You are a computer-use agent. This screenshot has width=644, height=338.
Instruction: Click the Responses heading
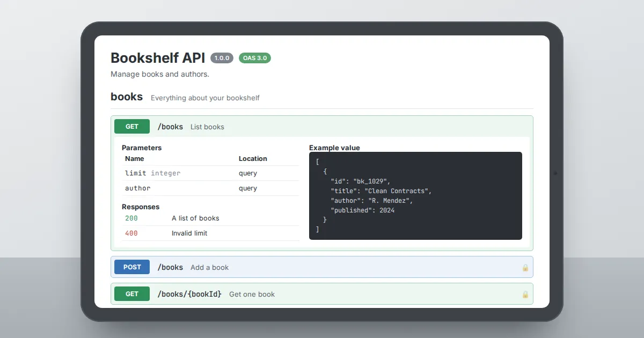(141, 207)
